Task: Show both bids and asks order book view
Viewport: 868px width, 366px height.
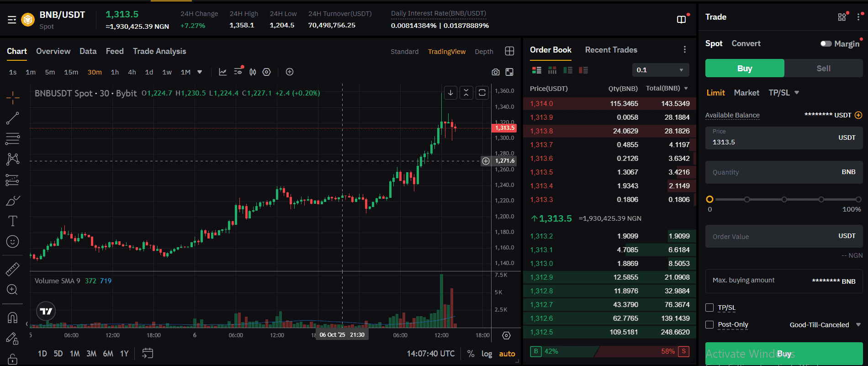Action: 537,70
